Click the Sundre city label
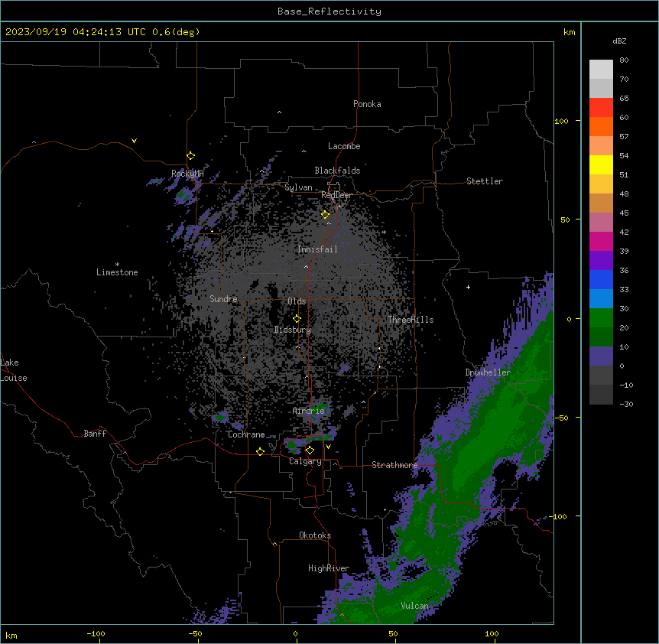This screenshot has height=644, width=659. coord(223,299)
